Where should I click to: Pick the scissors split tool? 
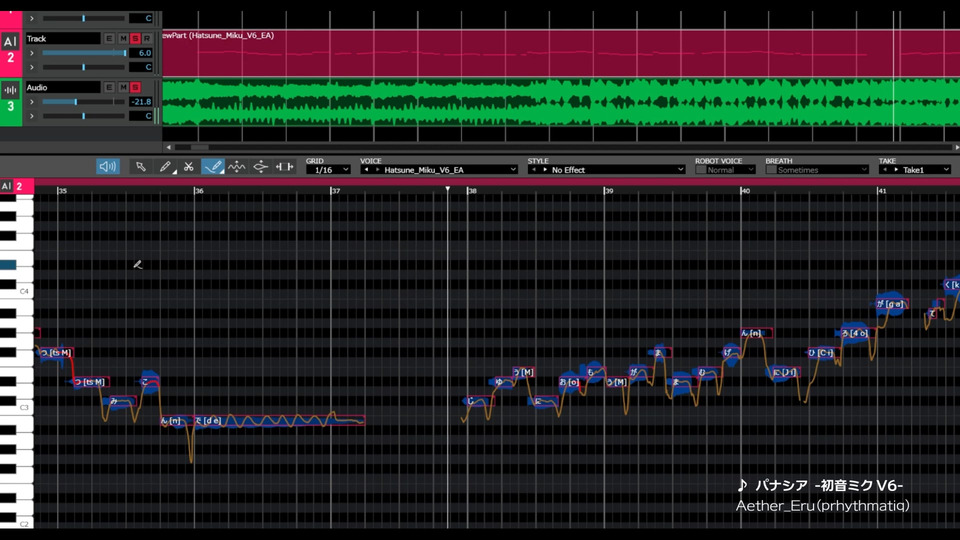[x=188, y=167]
